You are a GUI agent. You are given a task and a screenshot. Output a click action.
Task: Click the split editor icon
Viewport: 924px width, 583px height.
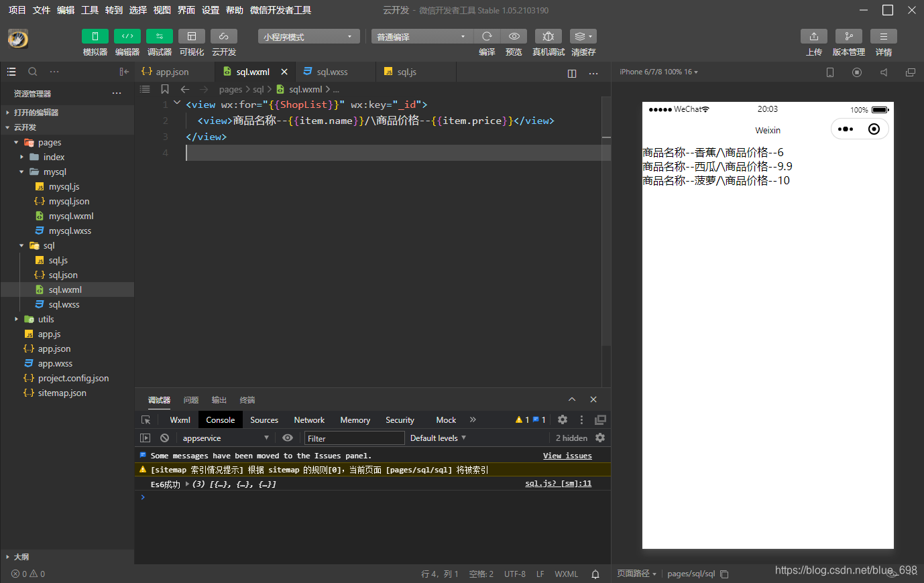click(572, 73)
